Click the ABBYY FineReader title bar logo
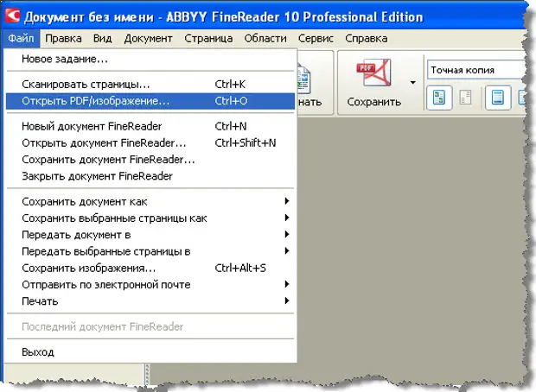The image size is (536, 392). 13,16
